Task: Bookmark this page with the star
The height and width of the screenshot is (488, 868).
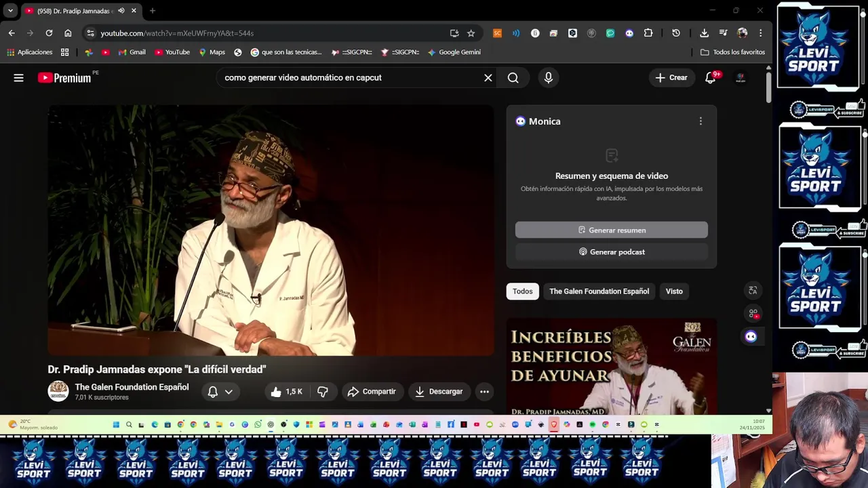Action: coord(471,33)
